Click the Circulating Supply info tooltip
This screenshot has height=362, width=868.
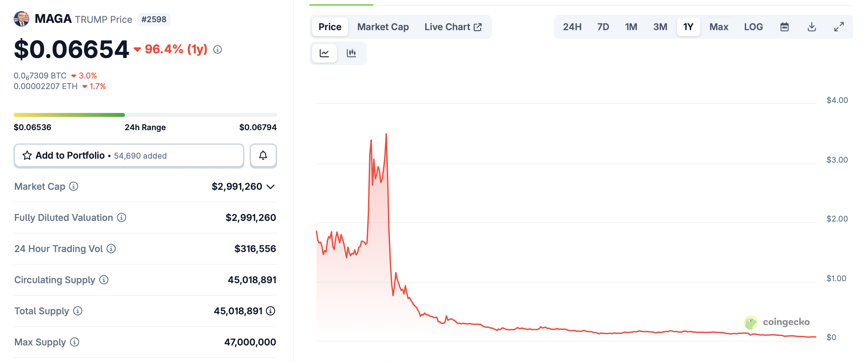click(x=104, y=280)
